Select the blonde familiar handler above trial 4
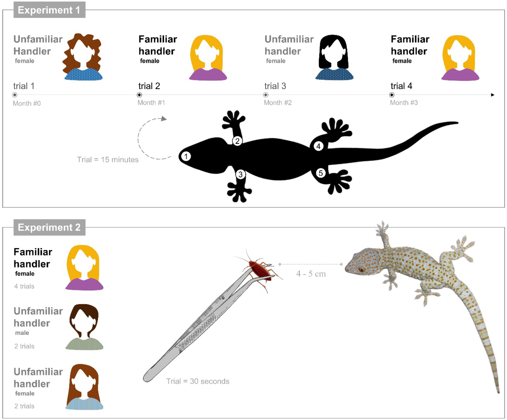 [x=460, y=58]
